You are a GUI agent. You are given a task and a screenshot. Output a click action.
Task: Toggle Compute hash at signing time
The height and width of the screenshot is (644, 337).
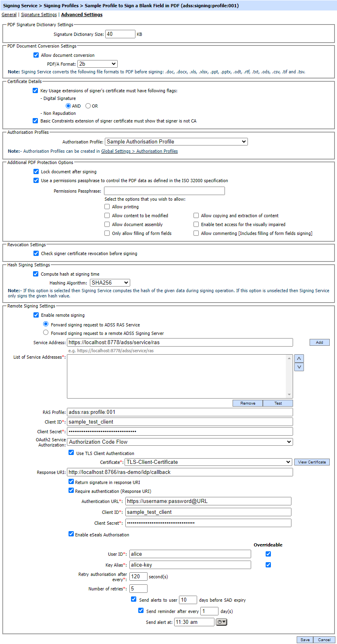35,274
